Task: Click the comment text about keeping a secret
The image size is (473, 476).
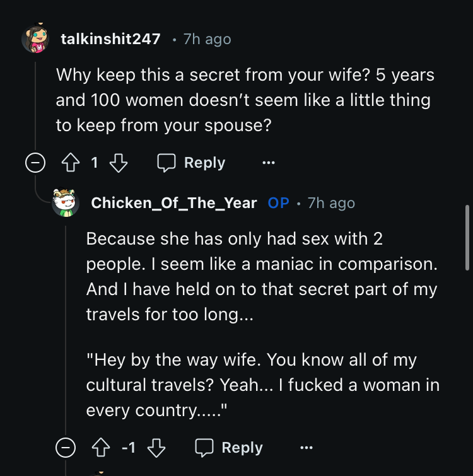Action: tap(245, 100)
